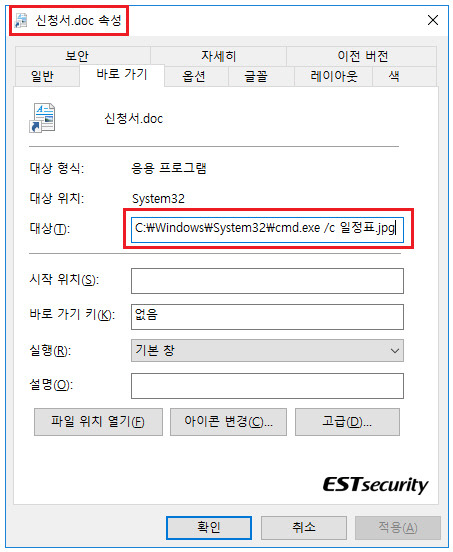Click the title bar document icon
The height and width of the screenshot is (552, 453).
(21, 20)
